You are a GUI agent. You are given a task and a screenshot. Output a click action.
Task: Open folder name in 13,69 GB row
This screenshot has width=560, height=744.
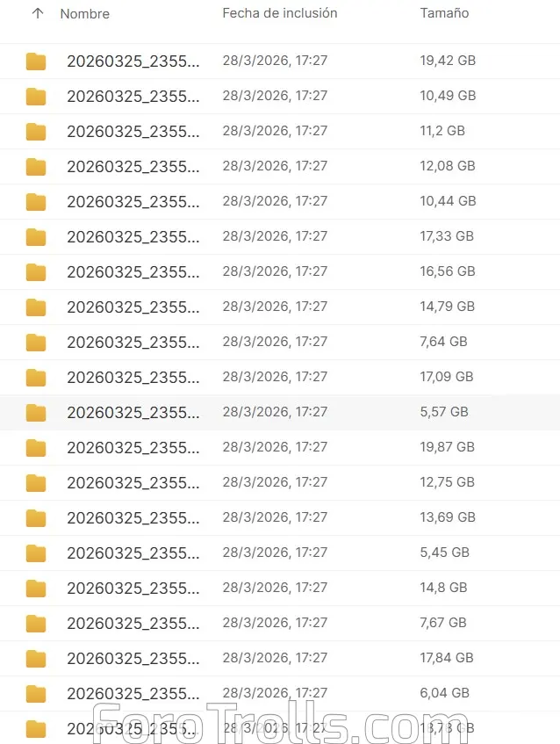133,517
